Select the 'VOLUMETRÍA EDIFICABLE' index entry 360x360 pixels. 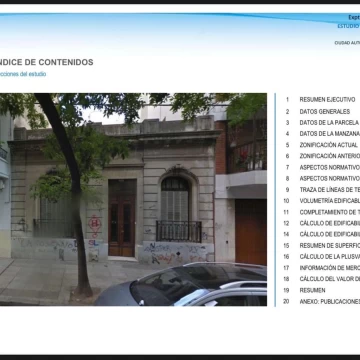(330, 201)
